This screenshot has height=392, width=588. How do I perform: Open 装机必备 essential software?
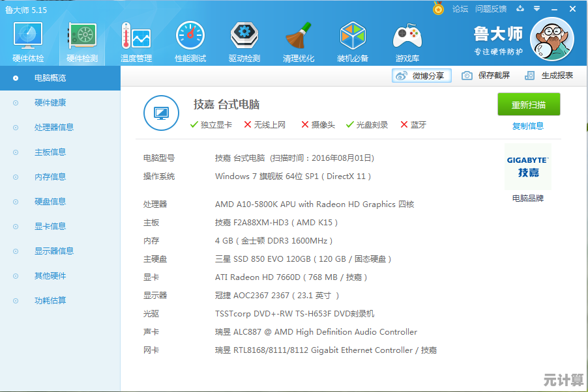pyautogui.click(x=353, y=41)
